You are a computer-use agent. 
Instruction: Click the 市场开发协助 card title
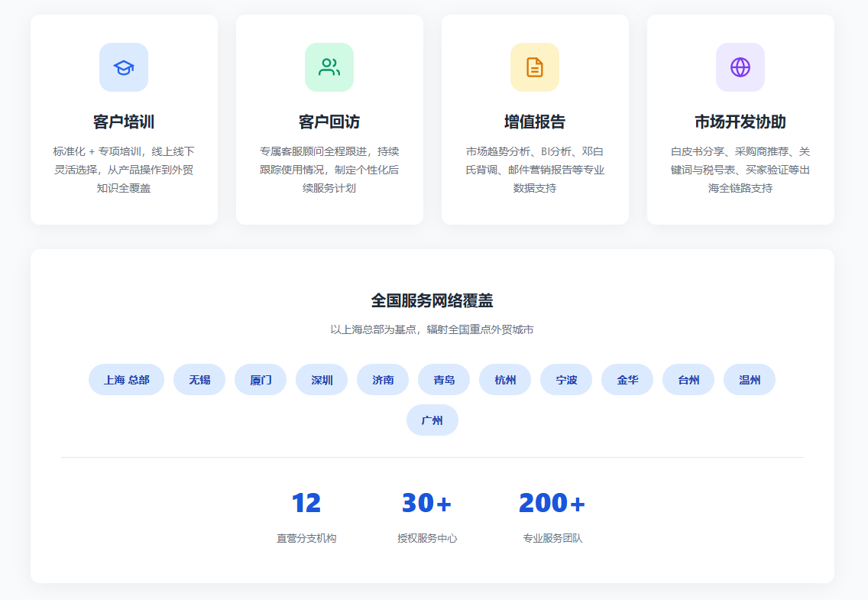tap(740, 122)
